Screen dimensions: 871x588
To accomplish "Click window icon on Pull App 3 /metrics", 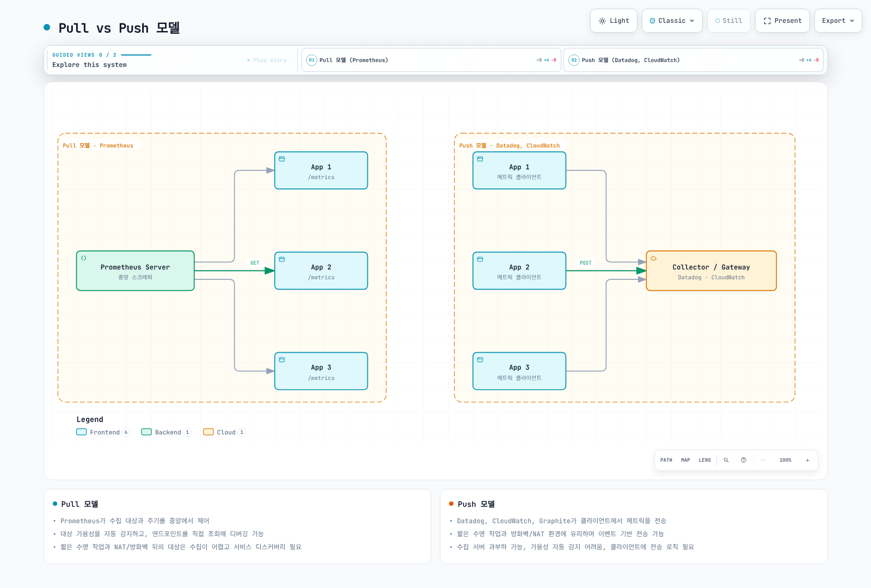I will (x=282, y=359).
